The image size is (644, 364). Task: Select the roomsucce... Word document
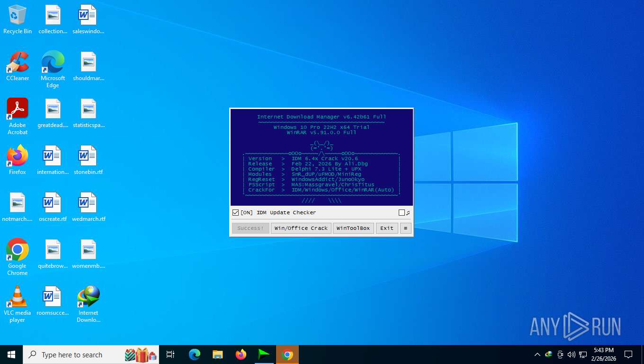(x=53, y=301)
